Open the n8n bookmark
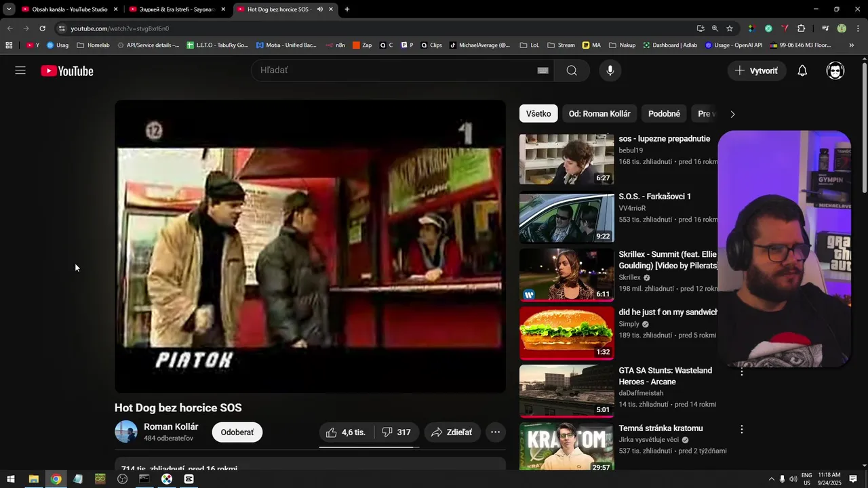The image size is (868, 488). 335,45
